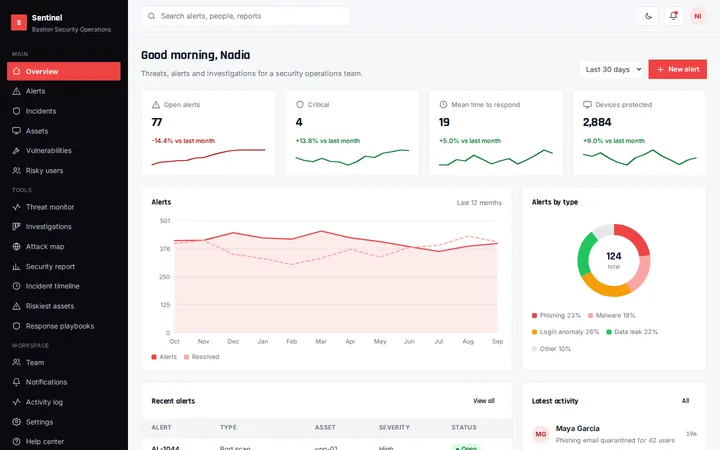The image size is (720, 450).
Task: Click the Open alerts card triangle icon
Action: point(156,105)
